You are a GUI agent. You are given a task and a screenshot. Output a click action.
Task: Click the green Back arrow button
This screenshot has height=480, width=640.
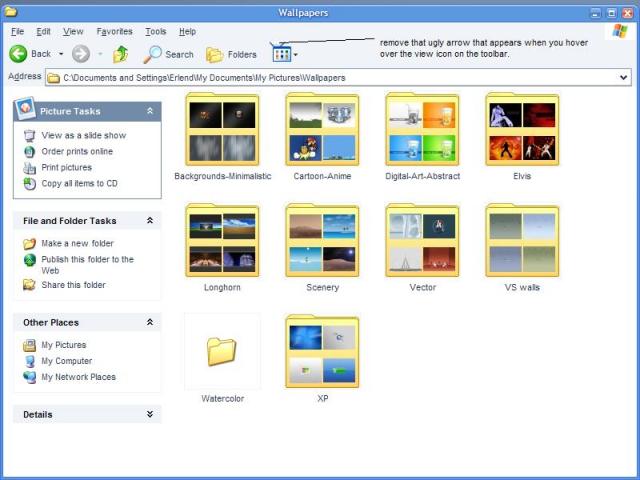click(x=18, y=54)
